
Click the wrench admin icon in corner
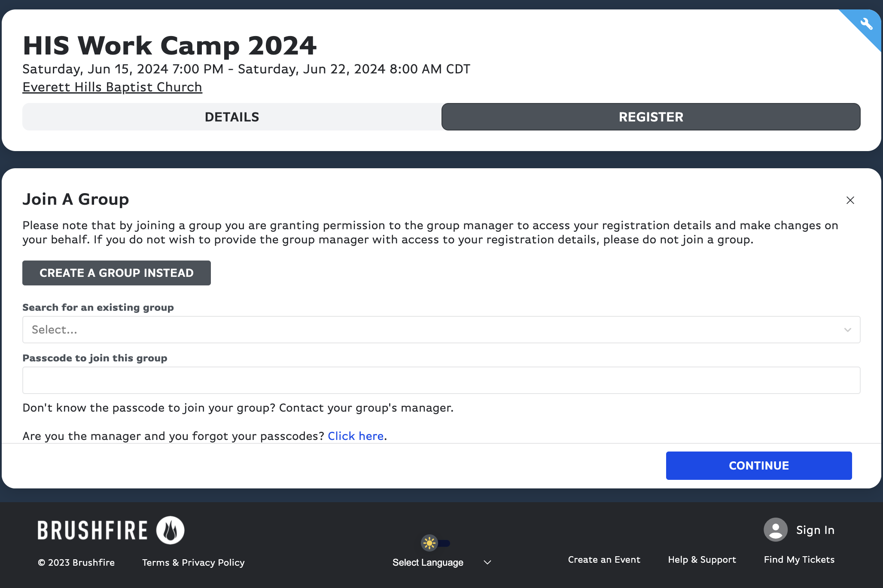[x=866, y=24]
